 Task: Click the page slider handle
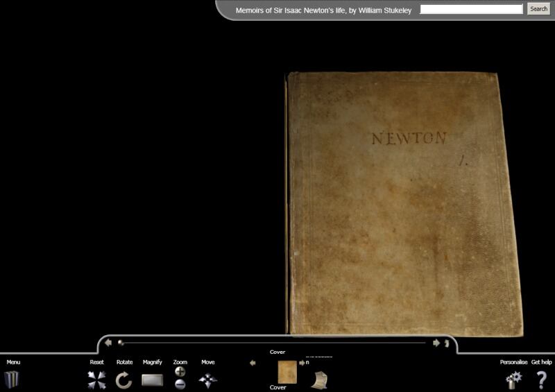click(x=121, y=342)
